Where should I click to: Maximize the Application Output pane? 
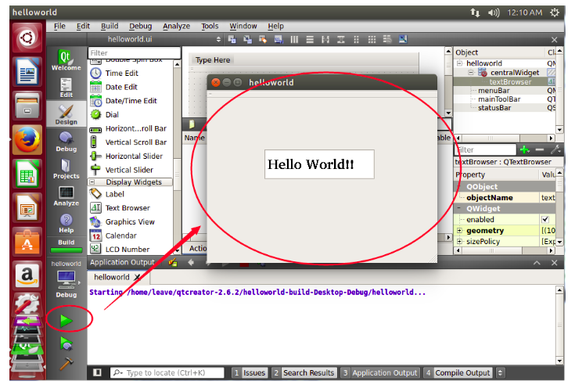pos(537,263)
